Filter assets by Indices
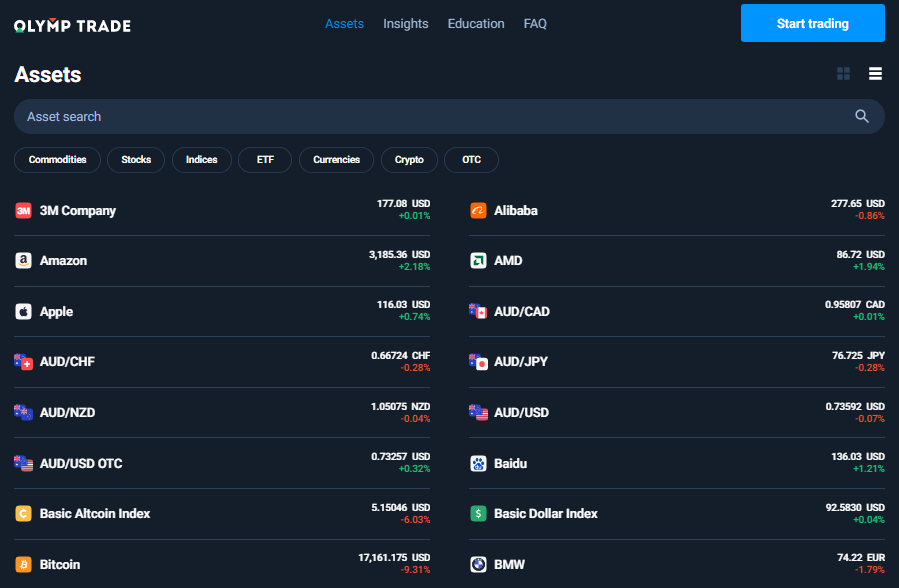The height and width of the screenshot is (588, 899). tap(202, 160)
